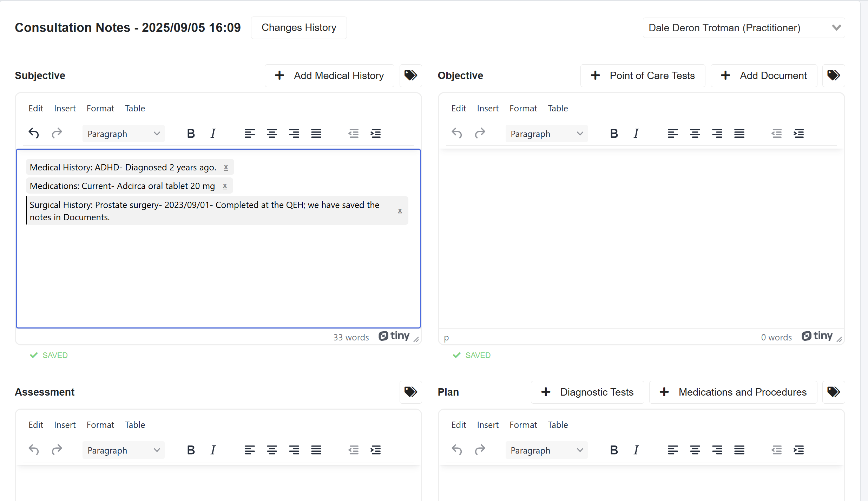Click the Assessment section tag icon
Screen dimensions: 868x501
click(x=410, y=392)
